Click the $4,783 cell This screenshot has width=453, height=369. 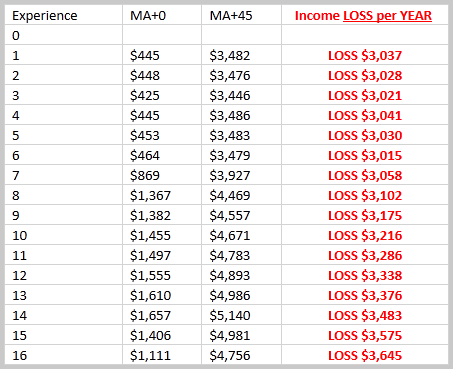241,255
